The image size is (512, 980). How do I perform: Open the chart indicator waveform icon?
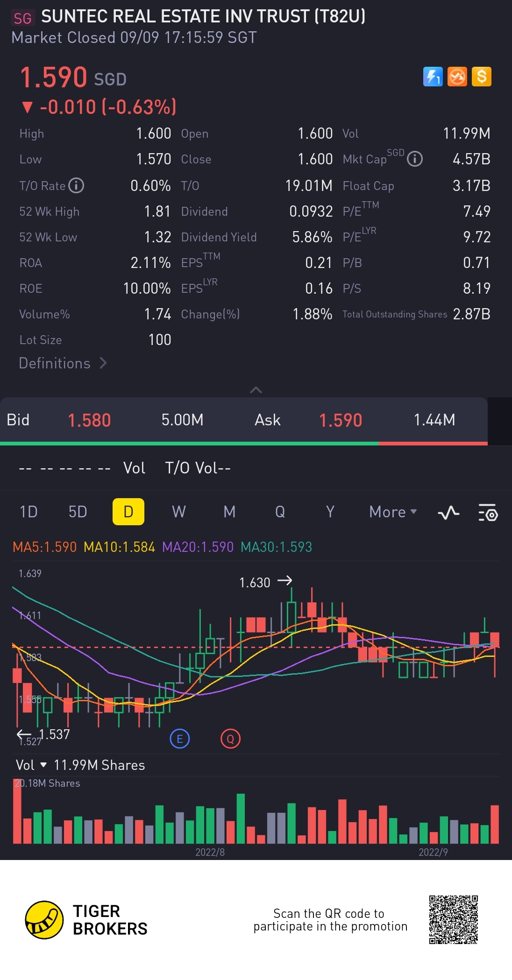click(448, 512)
